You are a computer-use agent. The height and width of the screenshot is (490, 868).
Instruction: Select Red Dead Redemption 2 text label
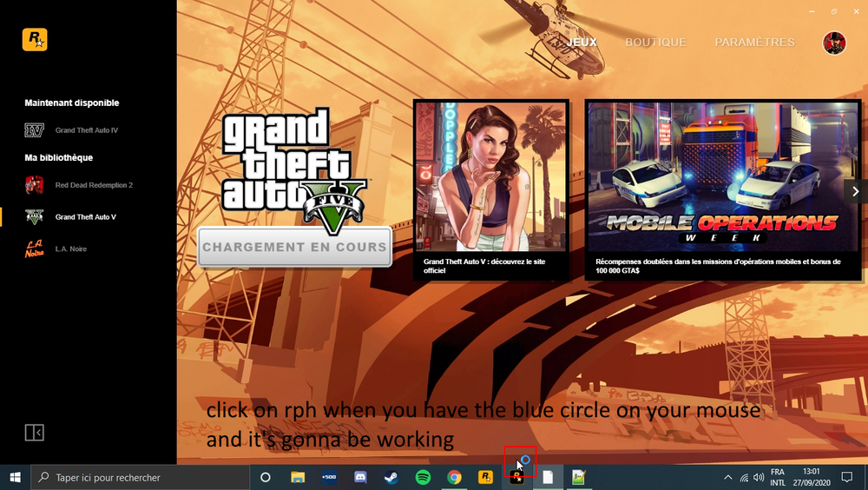click(94, 185)
